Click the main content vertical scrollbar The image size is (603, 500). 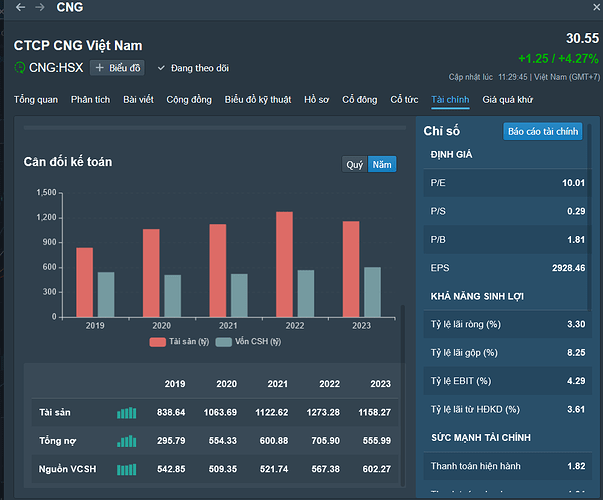coord(403,396)
